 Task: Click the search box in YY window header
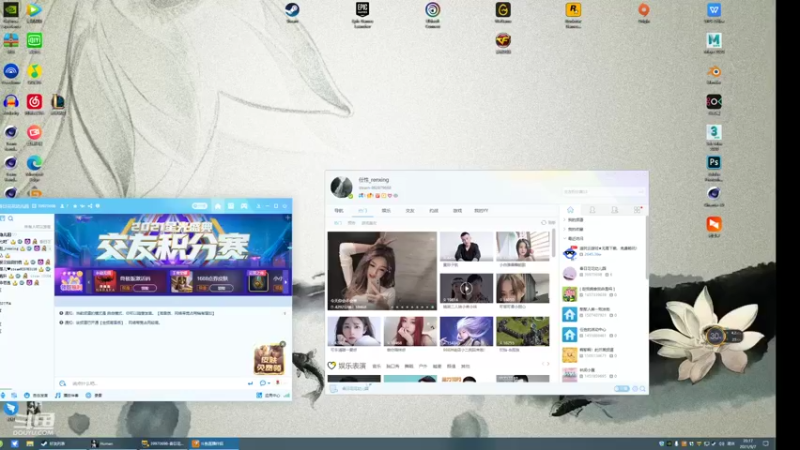603,192
